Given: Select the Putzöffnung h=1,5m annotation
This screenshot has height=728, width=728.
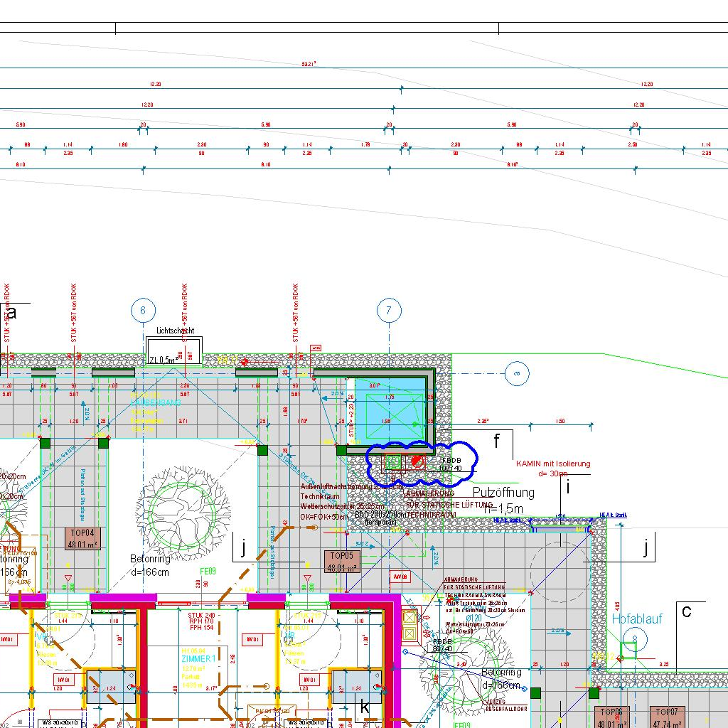Looking at the screenshot, I should coord(503,500).
